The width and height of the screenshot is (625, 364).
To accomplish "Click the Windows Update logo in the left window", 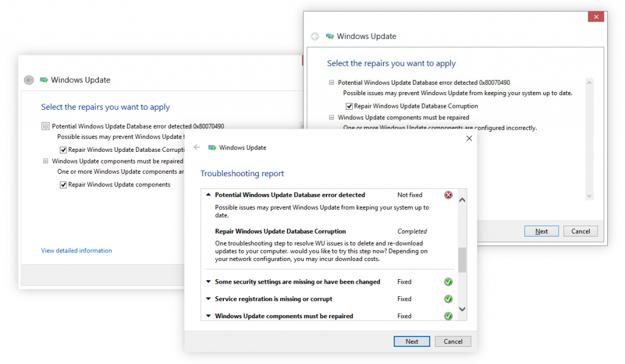I will click(43, 80).
